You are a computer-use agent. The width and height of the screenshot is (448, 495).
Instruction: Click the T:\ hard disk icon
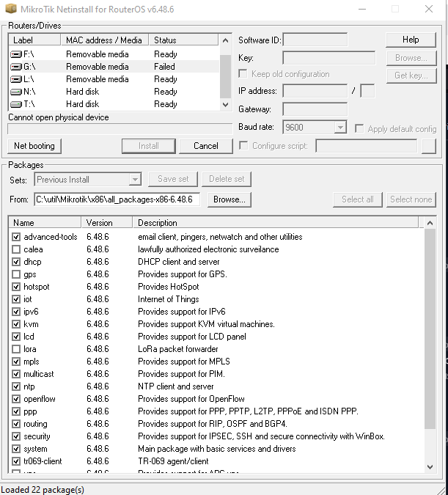pyautogui.click(x=16, y=104)
